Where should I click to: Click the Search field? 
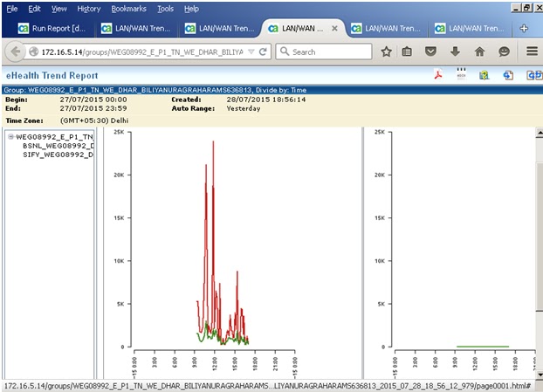click(x=324, y=52)
